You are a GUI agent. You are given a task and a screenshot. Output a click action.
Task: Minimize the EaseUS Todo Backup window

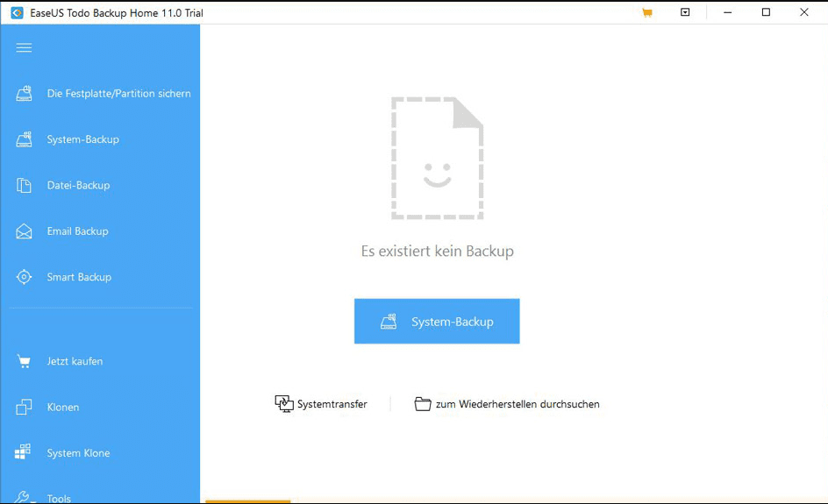[x=728, y=12]
